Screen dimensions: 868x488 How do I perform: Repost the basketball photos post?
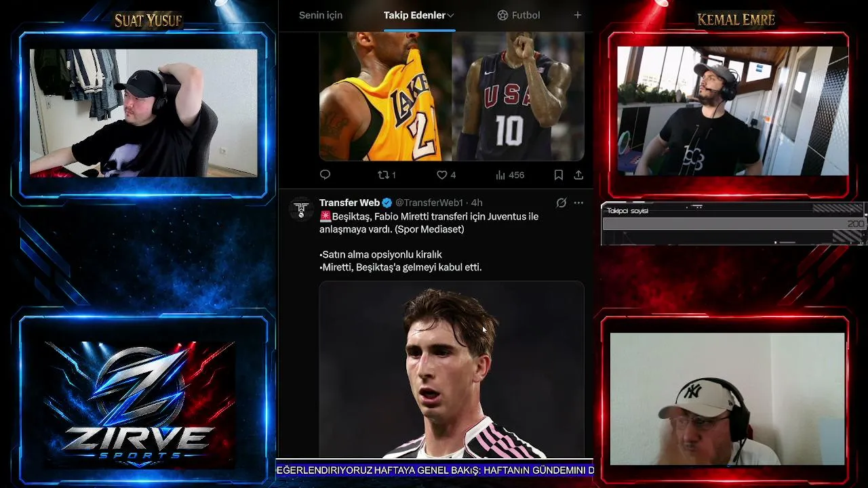(387, 175)
